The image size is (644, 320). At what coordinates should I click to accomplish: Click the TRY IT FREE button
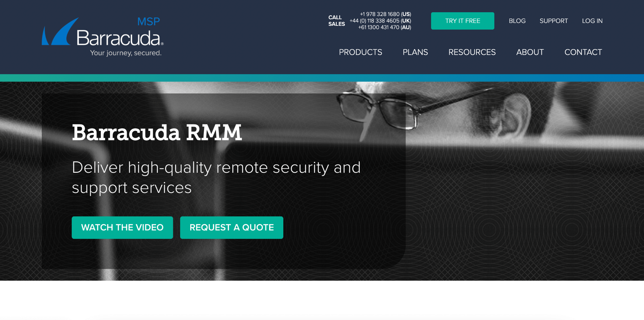pos(463,21)
